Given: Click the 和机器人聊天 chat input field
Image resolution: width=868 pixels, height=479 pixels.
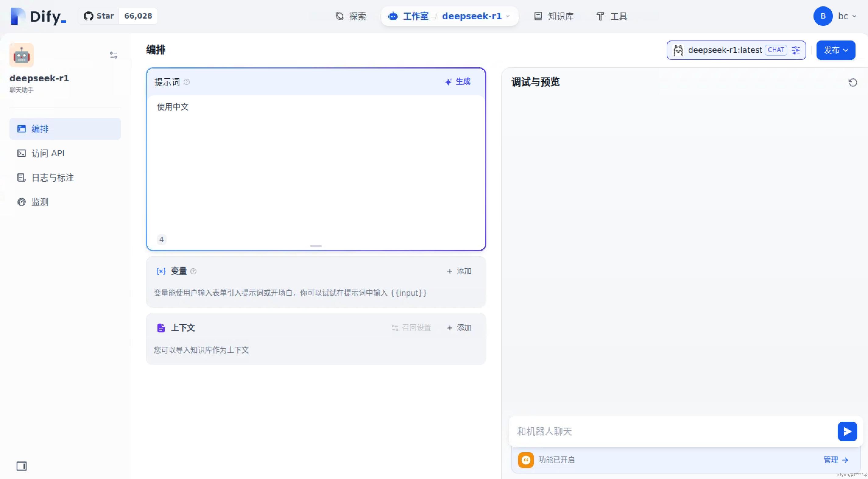Looking at the screenshot, I should point(671,431).
